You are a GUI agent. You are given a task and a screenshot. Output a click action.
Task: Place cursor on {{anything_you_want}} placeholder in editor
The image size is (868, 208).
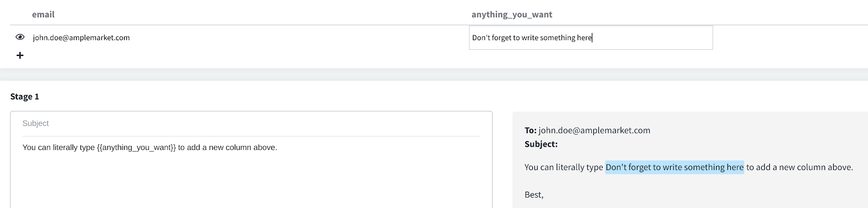[137, 147]
